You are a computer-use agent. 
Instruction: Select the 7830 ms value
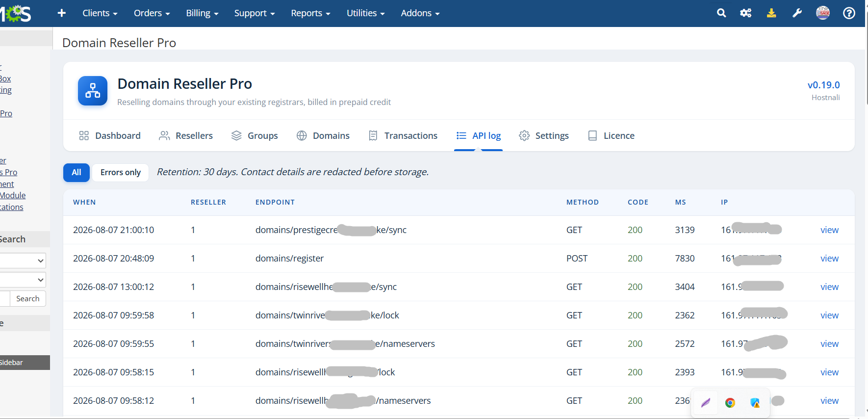[x=685, y=259]
